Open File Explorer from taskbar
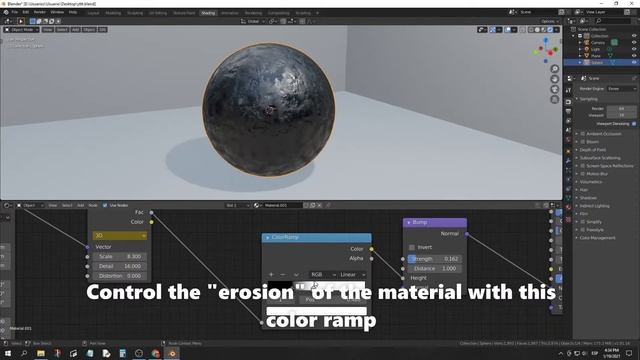The height and width of the screenshot is (360, 640). click(x=41, y=353)
